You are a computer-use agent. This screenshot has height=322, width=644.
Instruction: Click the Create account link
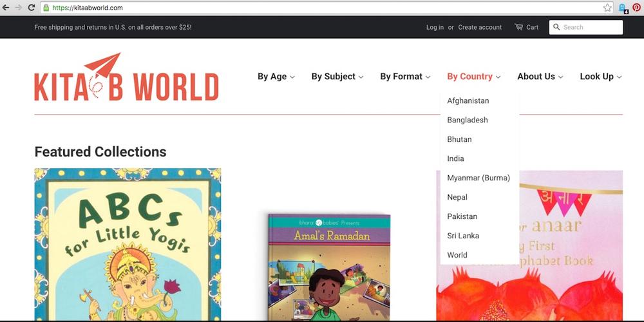pos(480,27)
